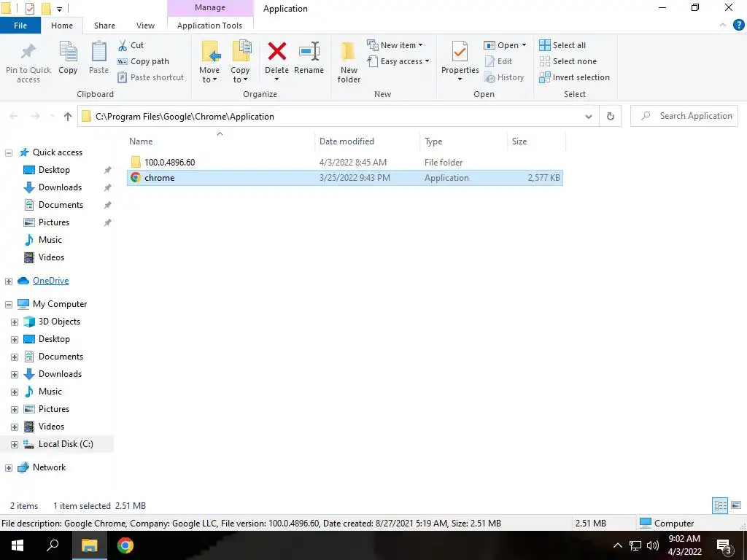Viewport: 747px width, 560px height.
Task: Open file History from ribbon
Action: (x=503, y=77)
